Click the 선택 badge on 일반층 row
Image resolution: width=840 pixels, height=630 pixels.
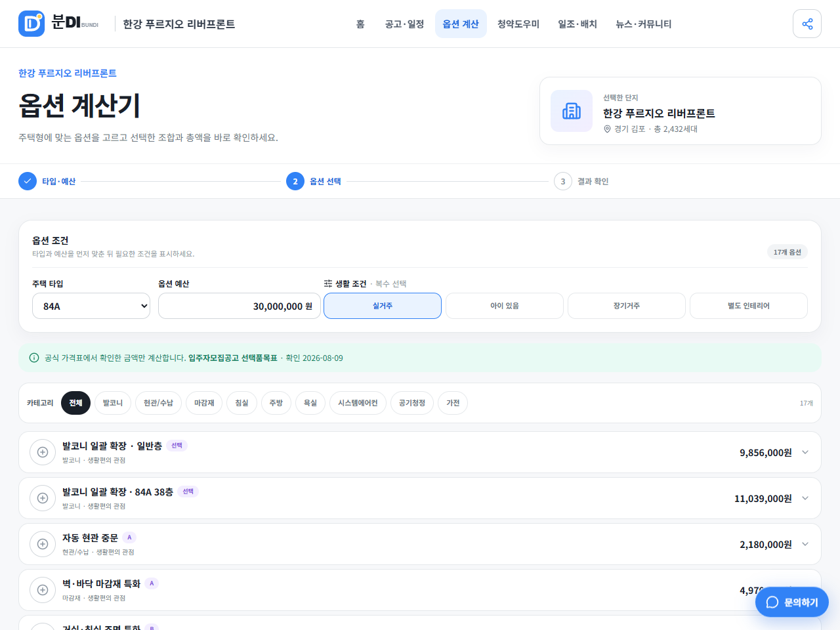point(177,446)
